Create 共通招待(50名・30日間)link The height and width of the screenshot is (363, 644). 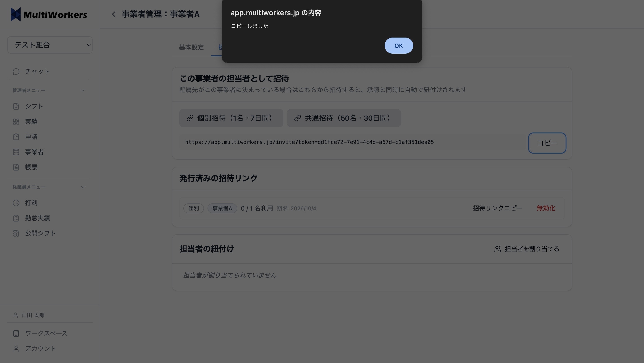click(x=344, y=118)
